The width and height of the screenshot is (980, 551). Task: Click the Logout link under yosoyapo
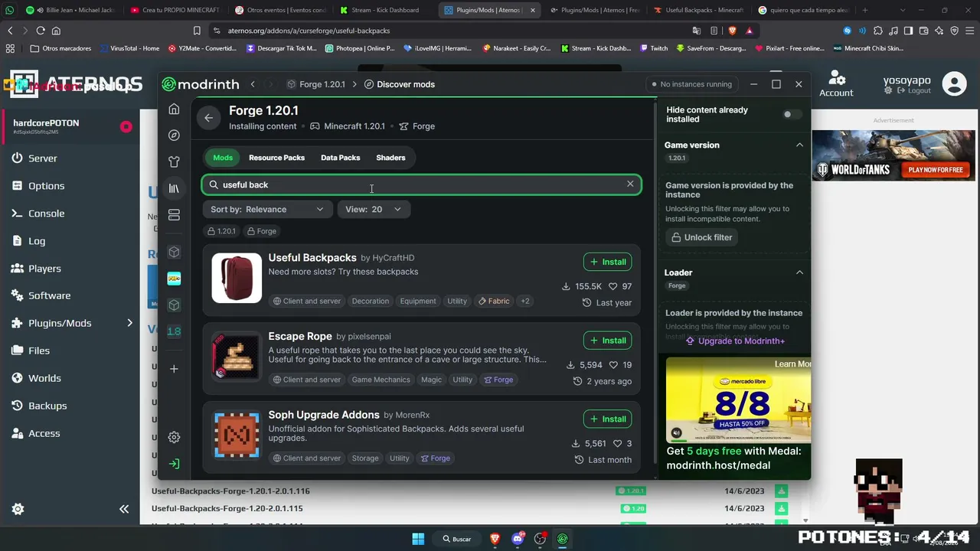pos(913,90)
